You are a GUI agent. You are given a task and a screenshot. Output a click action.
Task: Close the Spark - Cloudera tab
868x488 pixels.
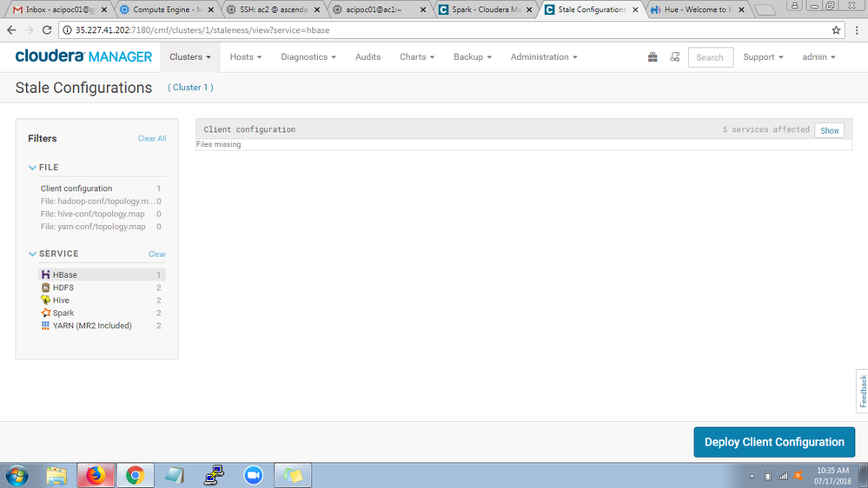tap(529, 10)
